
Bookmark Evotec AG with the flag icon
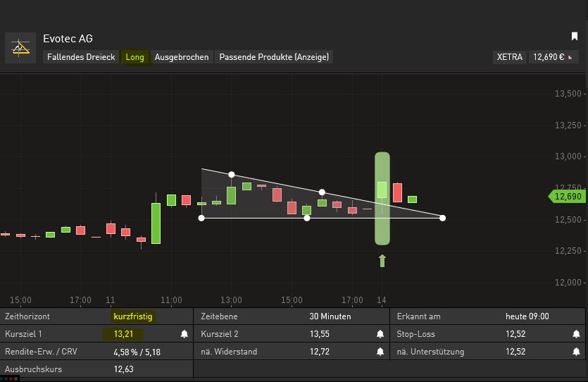(574, 37)
